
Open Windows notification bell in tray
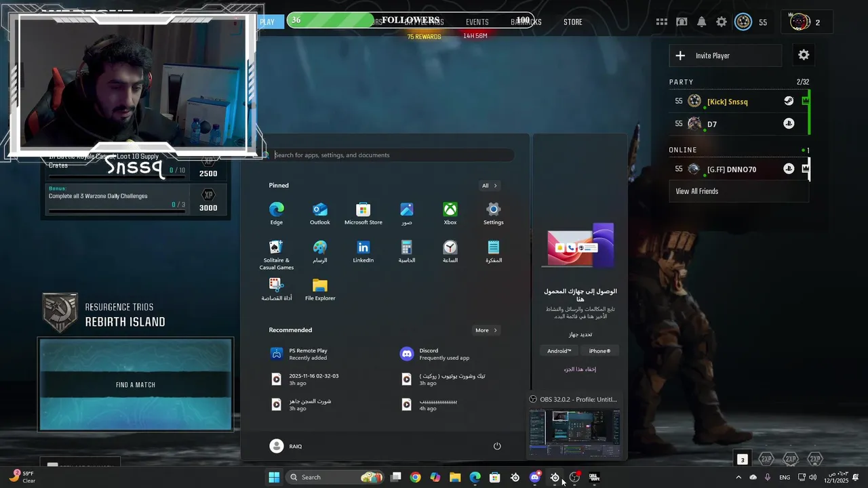pyautogui.click(x=856, y=477)
